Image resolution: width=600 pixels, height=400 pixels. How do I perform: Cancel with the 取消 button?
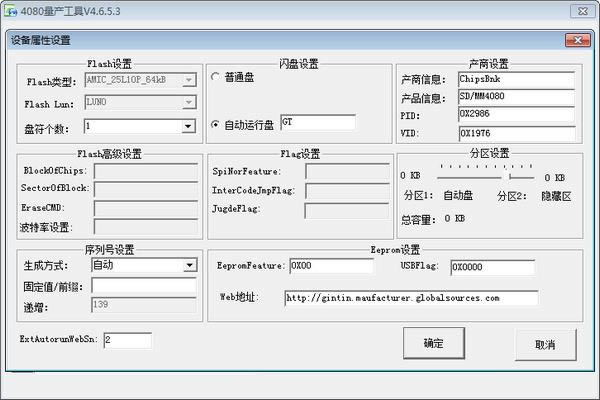tap(545, 344)
